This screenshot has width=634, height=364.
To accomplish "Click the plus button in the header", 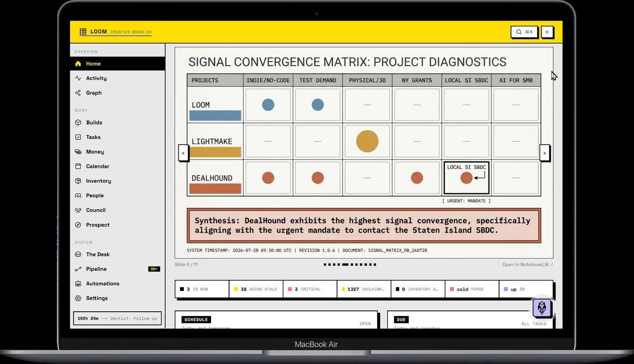I will [547, 32].
